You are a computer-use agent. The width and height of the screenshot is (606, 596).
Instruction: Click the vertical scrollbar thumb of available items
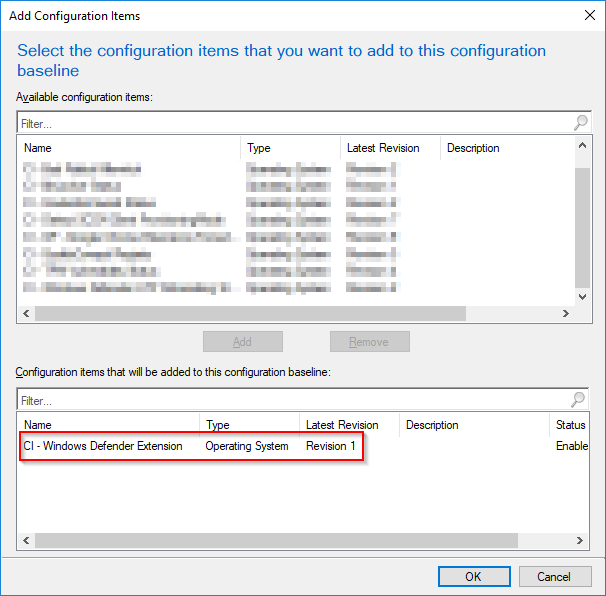(x=582, y=228)
